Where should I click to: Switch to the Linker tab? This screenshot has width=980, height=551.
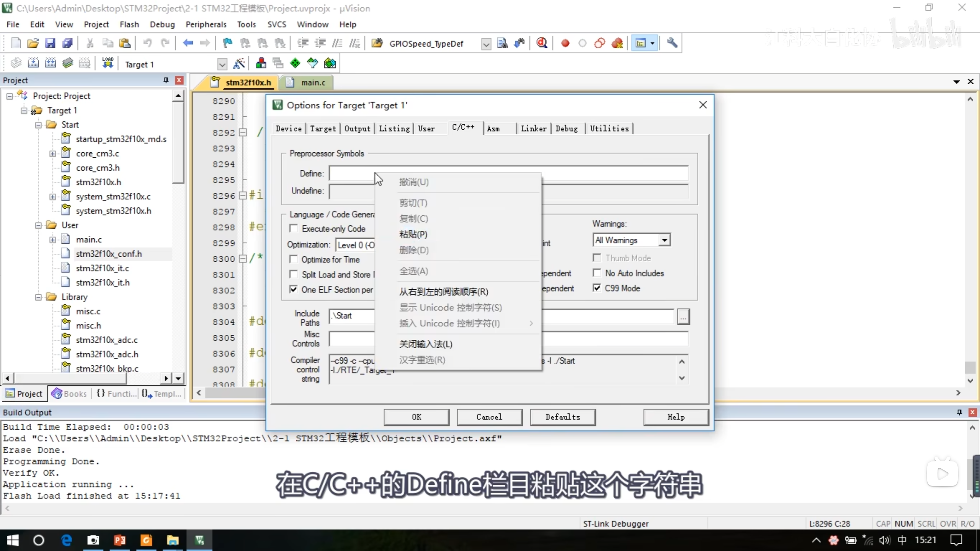pyautogui.click(x=533, y=129)
